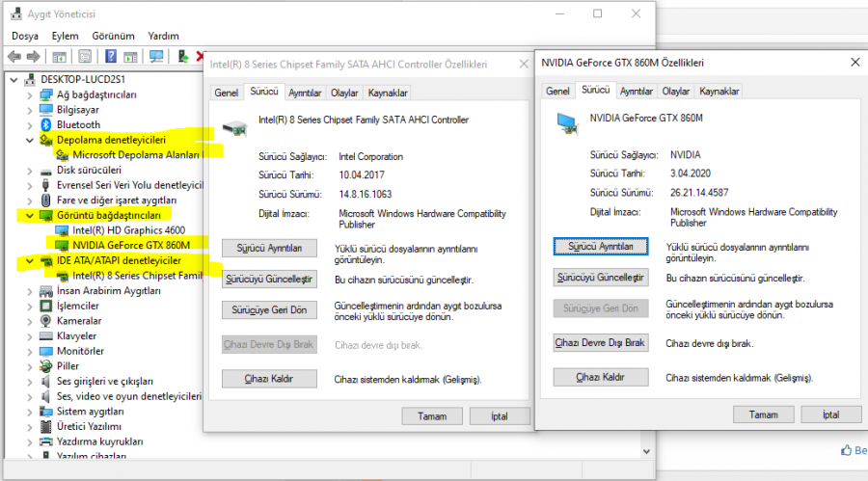Switch to Olaylar tab in NVIDIA properties
The image size is (868, 481).
676,92
